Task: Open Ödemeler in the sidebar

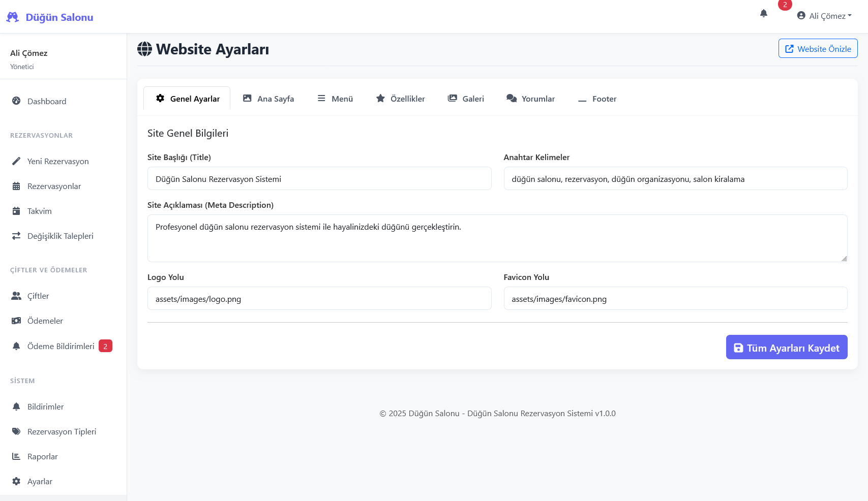Action: click(x=45, y=321)
